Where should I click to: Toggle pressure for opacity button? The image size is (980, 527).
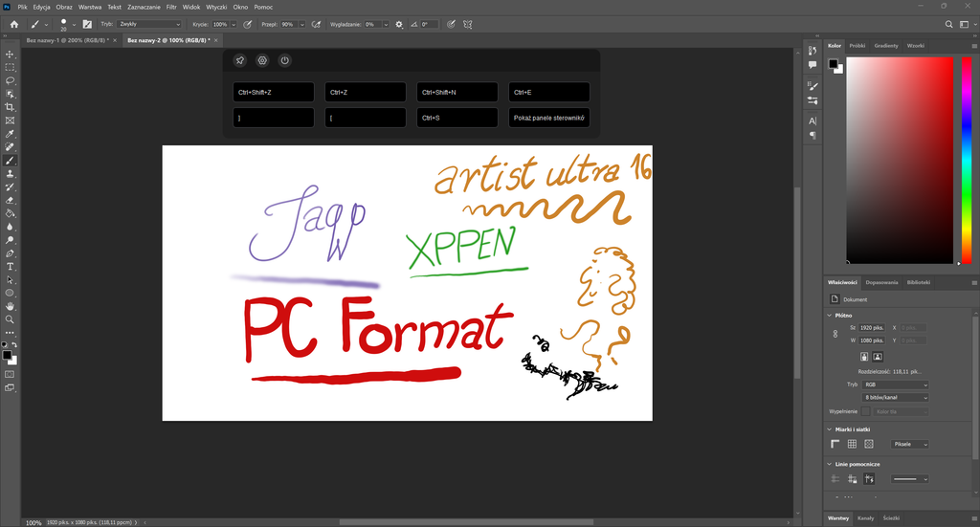248,24
